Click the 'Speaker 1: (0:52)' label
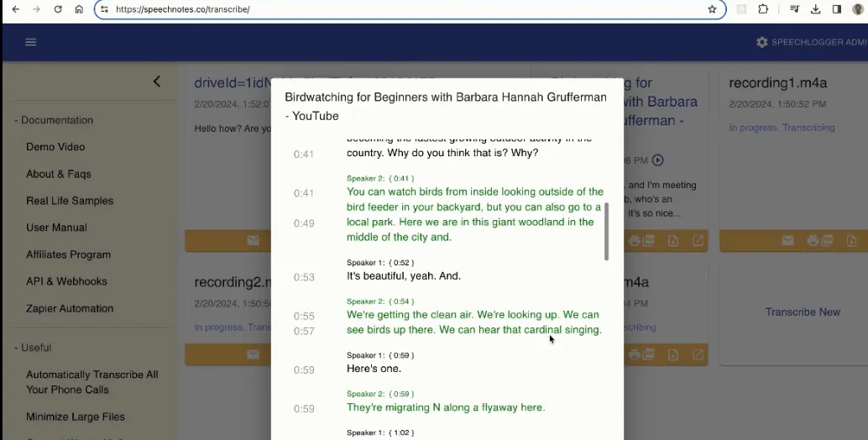 click(x=380, y=262)
